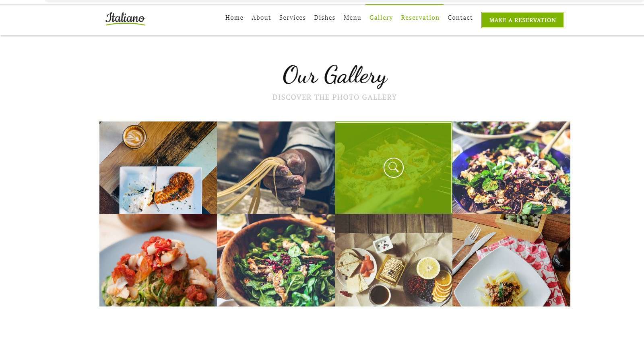
Task: Click the Our Gallery heading
Action: click(x=335, y=76)
